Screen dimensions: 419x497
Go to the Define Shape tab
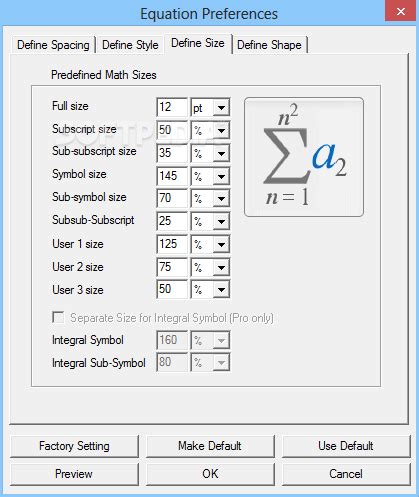pyautogui.click(x=269, y=45)
